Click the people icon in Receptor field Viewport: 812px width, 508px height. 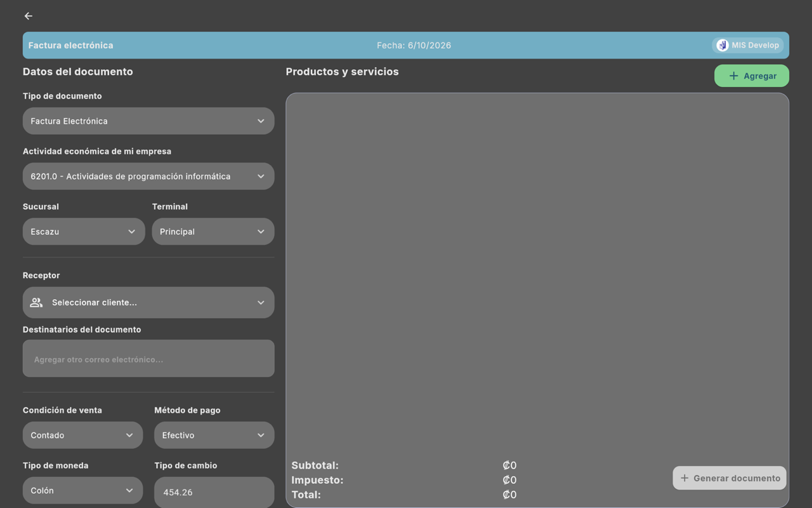pos(36,302)
